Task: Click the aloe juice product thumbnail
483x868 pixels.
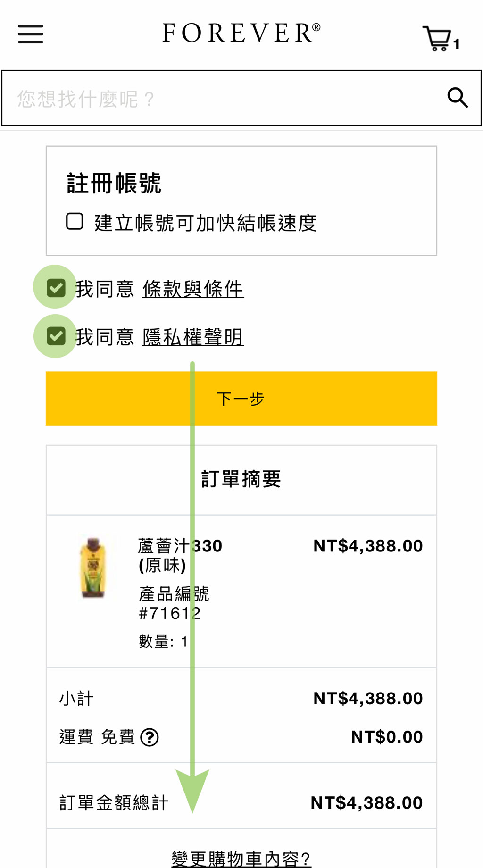Action: 93,567
